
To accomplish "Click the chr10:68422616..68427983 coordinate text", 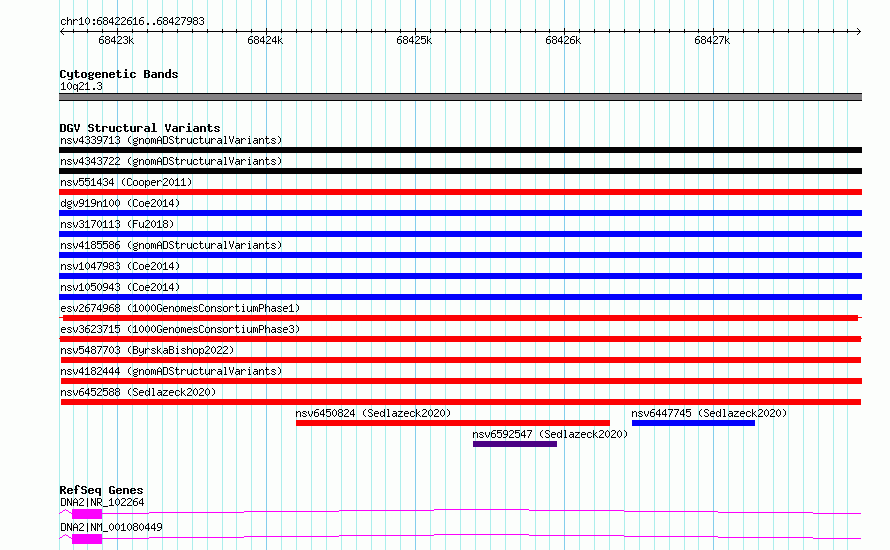I will pos(132,21).
